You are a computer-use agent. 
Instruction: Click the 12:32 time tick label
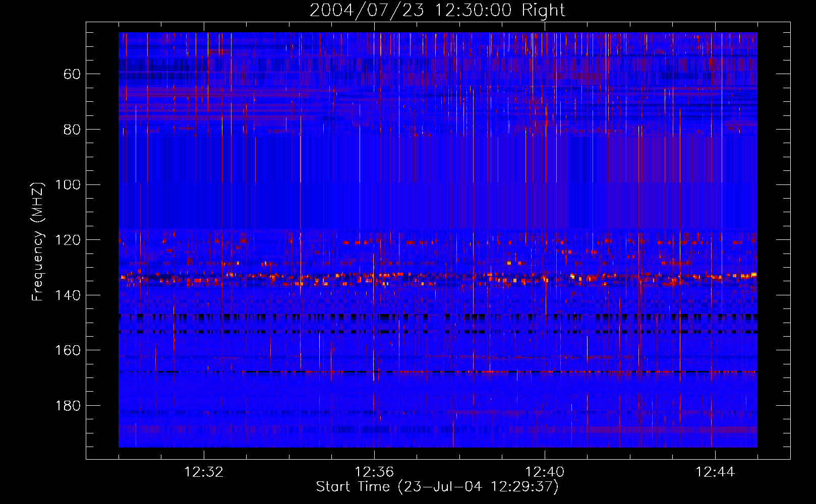pos(204,472)
